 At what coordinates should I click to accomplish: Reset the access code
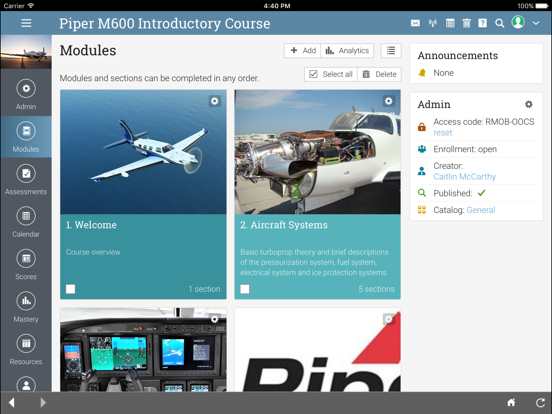[443, 133]
